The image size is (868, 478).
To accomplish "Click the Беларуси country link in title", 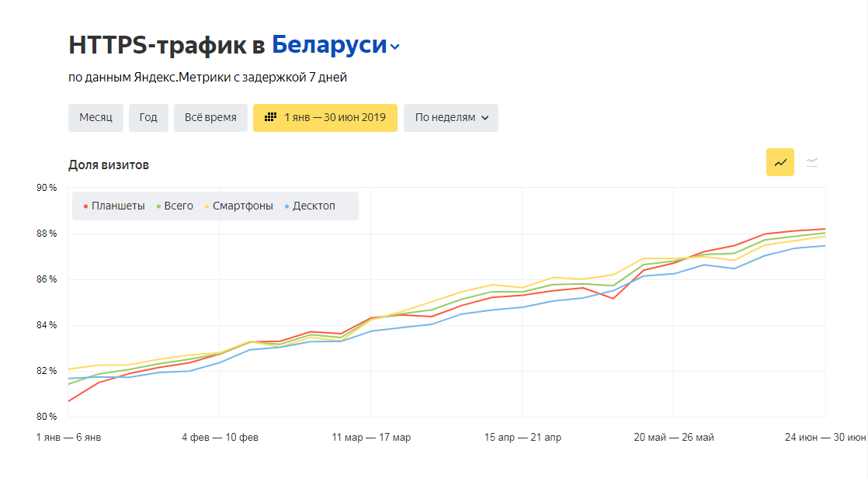I will point(328,44).
